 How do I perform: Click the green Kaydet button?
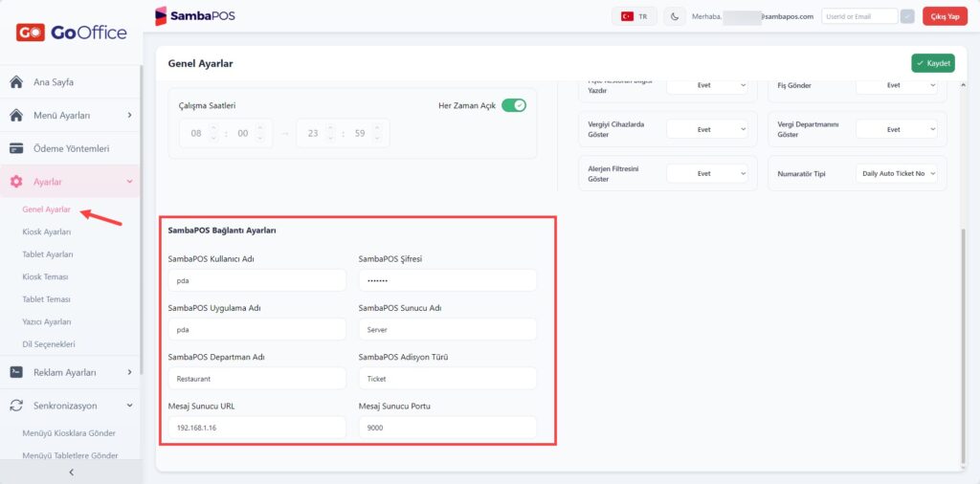click(932, 63)
